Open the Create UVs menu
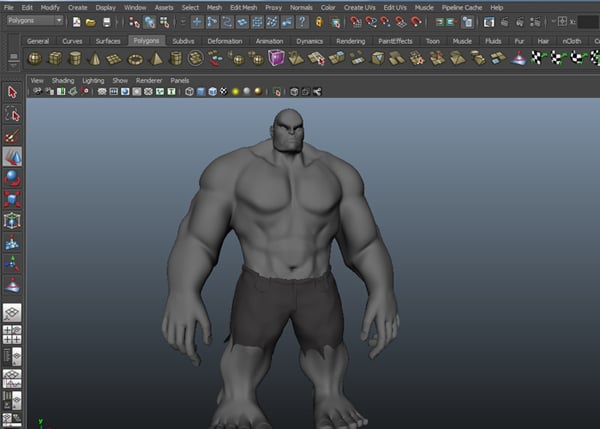The image size is (600, 429). tap(359, 7)
